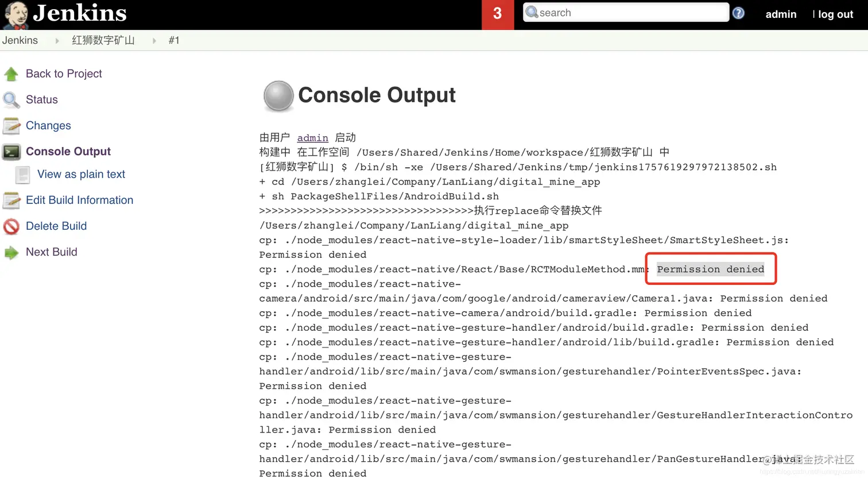Click the Jenkins butler logo icon
The image size is (868, 479).
pyautogui.click(x=15, y=15)
